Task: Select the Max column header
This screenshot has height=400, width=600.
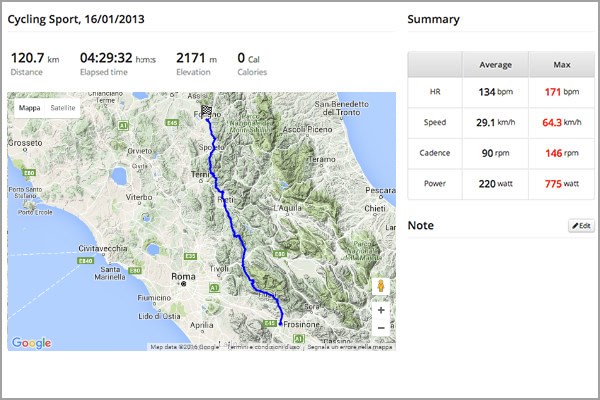Action: (562, 65)
